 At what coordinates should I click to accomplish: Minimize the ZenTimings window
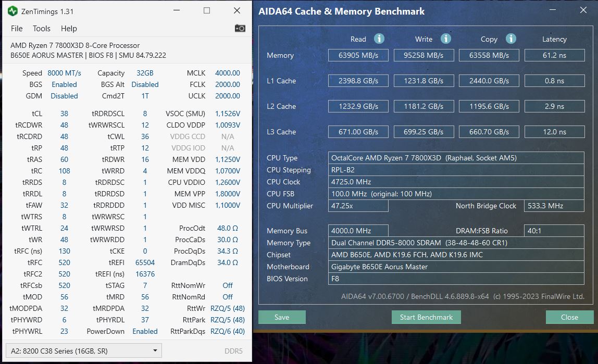coord(176,10)
